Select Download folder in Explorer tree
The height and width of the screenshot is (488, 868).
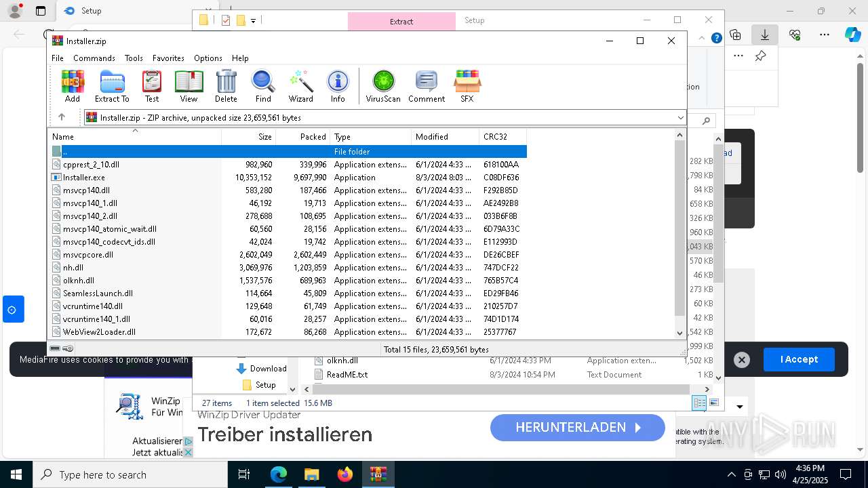pos(261,368)
